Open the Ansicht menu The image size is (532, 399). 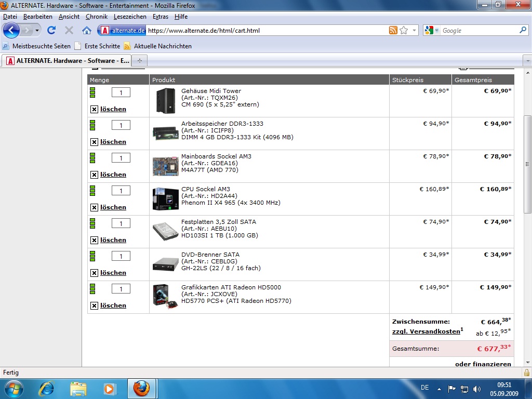tap(69, 17)
